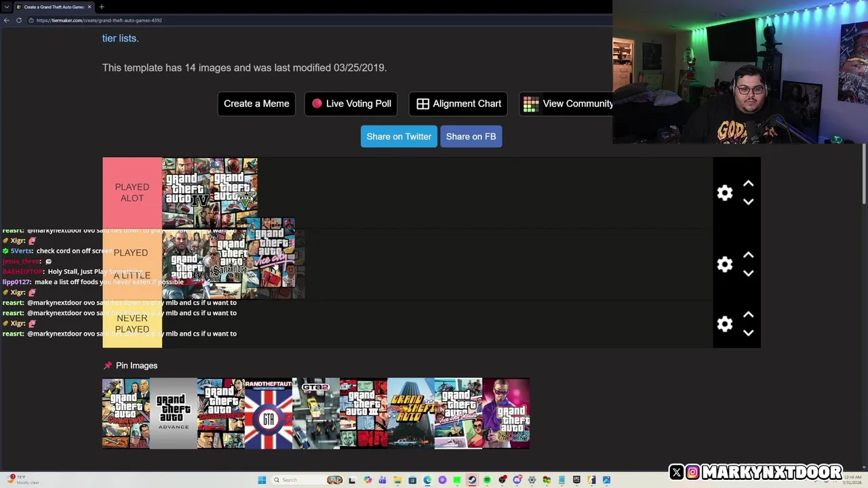
Task: Select the PLAYED ALITTLE tier label
Action: (132, 264)
